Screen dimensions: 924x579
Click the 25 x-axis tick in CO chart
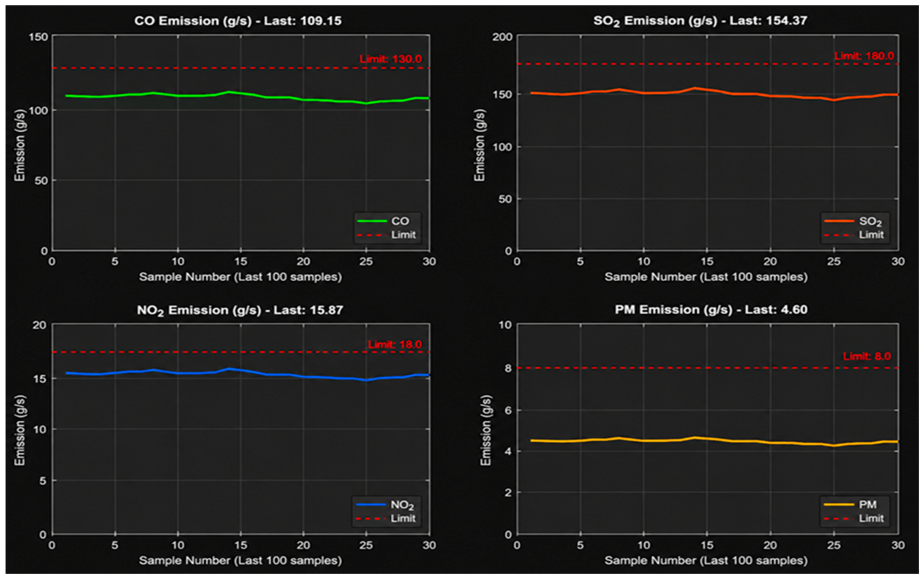[x=366, y=262]
